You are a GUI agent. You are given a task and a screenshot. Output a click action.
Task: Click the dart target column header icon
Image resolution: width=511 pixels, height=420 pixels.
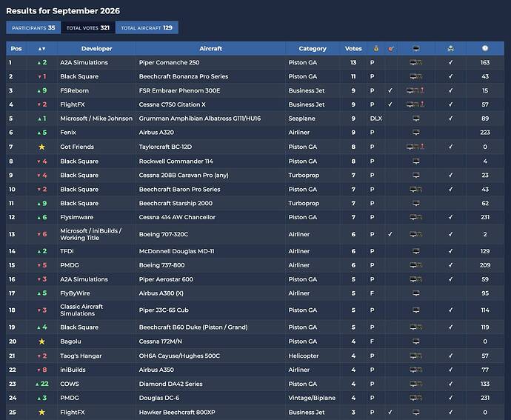(391, 49)
